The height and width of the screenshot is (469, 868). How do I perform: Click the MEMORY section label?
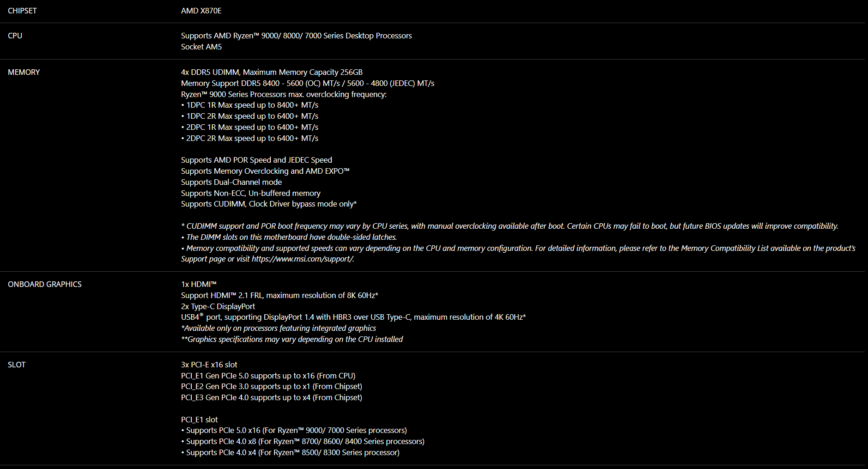tap(24, 72)
